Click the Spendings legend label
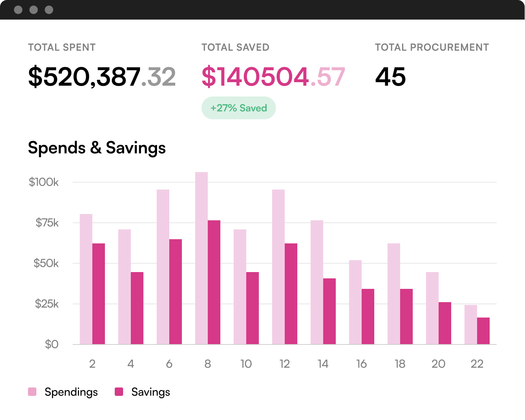Image resolution: width=525 pixels, height=420 pixels. click(x=71, y=392)
